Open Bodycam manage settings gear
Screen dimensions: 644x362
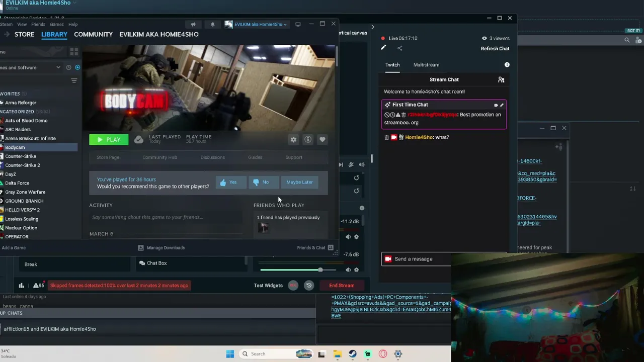point(293,140)
